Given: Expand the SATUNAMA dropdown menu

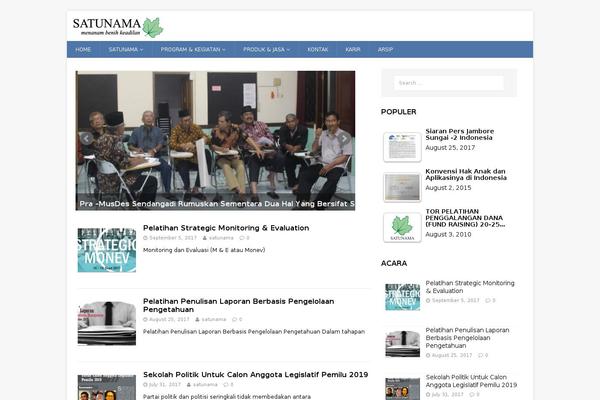Looking at the screenshot, I should click(x=126, y=49).
